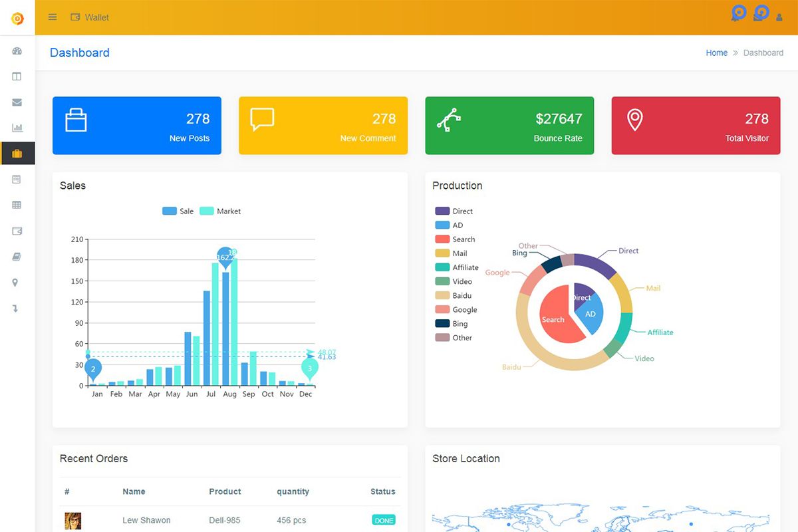Open the user profile icon

pos(779,17)
